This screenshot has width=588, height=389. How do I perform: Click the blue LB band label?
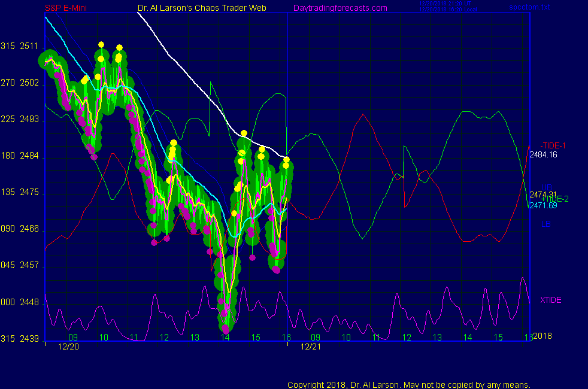[546, 224]
